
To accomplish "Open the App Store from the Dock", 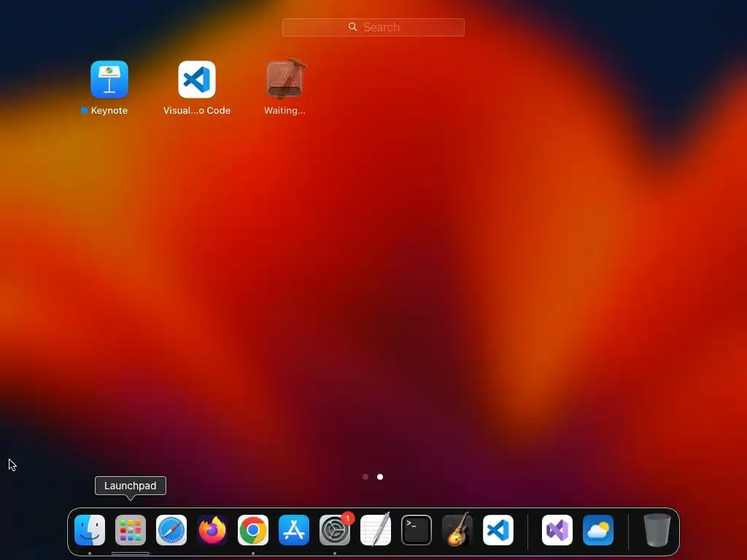I will [x=294, y=530].
